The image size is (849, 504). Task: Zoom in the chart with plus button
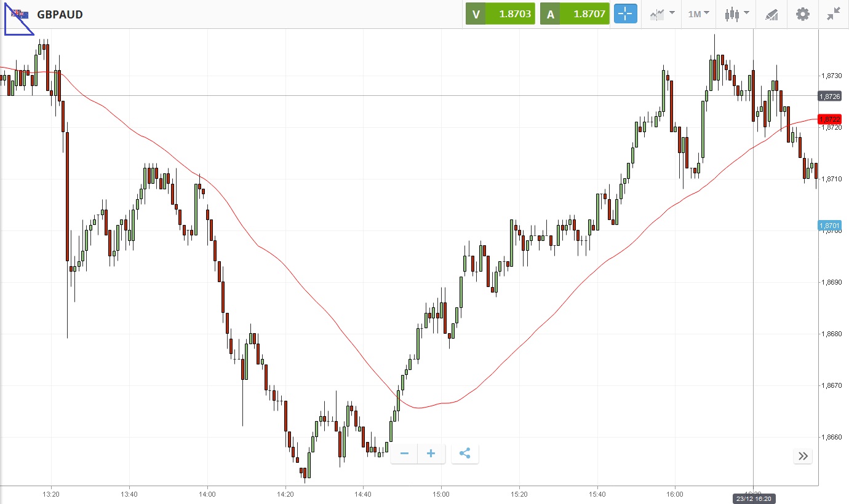coord(431,454)
